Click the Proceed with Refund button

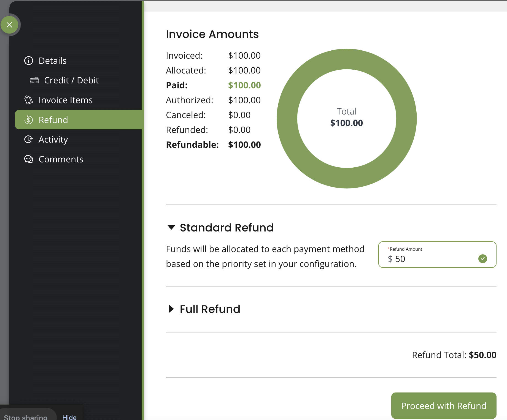[443, 405]
